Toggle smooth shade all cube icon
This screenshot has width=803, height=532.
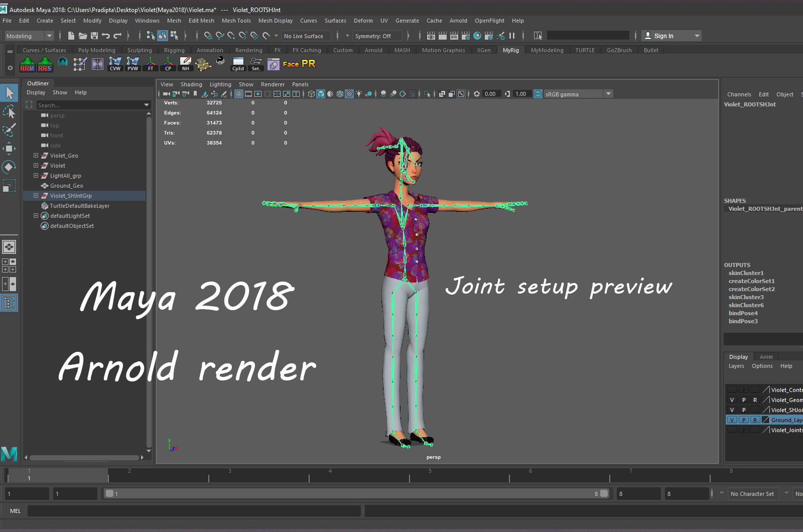321,94
